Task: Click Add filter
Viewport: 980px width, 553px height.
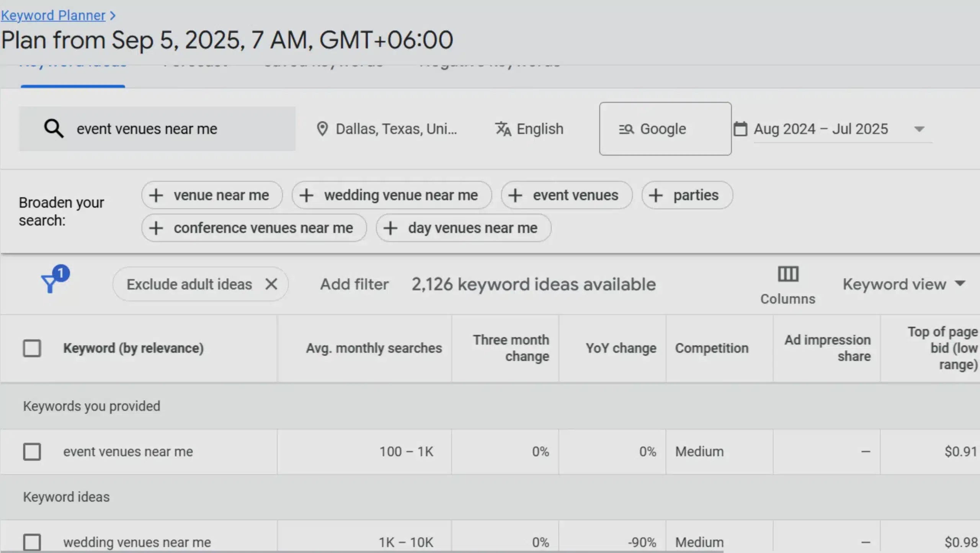Action: [354, 284]
